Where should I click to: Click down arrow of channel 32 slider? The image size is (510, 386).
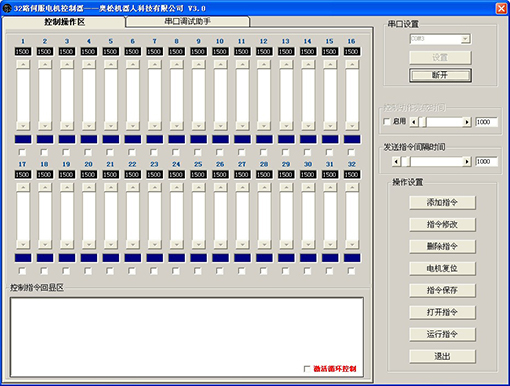352,244
